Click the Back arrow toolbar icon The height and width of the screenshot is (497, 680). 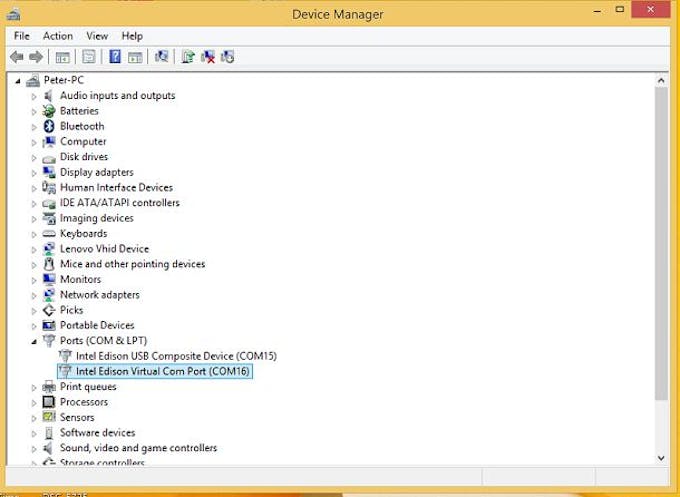[x=17, y=57]
